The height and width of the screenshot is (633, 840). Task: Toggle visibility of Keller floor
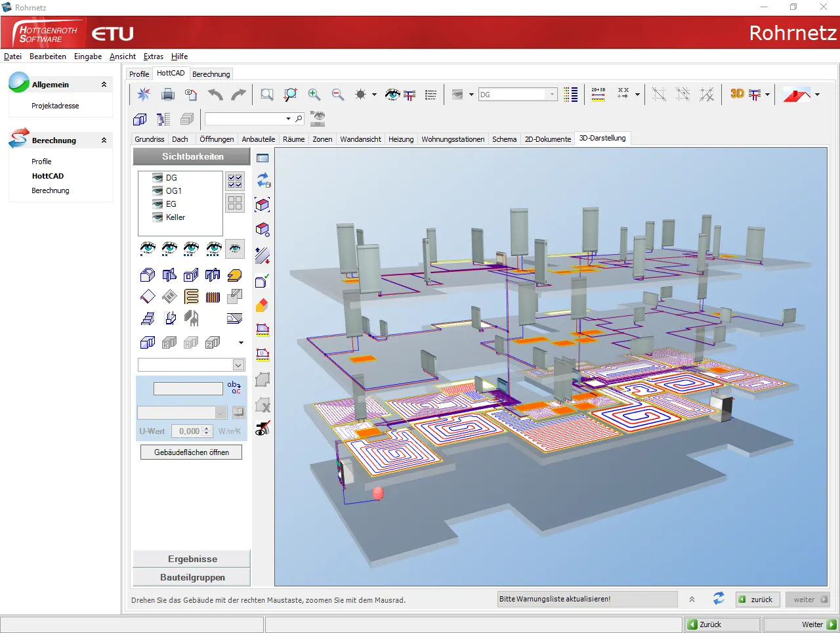point(157,217)
